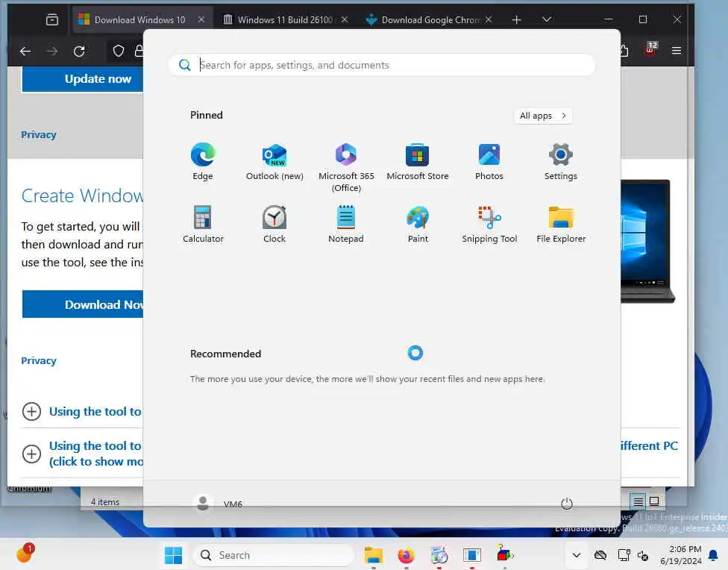Click the taskbar Search box

coord(273,555)
